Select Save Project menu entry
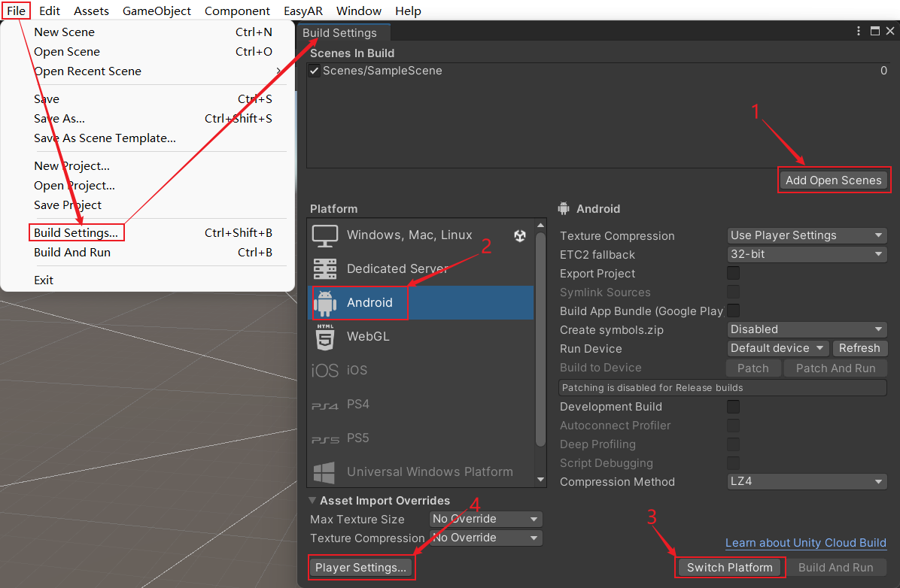The width and height of the screenshot is (900, 588). (x=154, y=205)
